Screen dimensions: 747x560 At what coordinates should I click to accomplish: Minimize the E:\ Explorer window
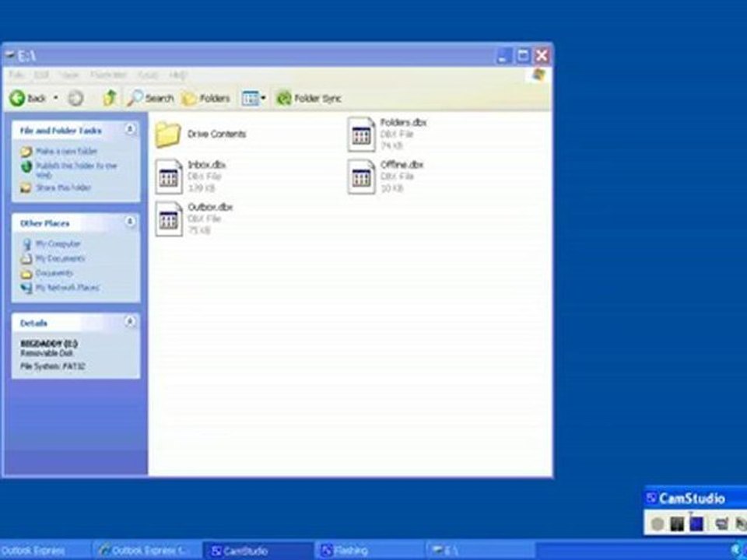pos(503,56)
